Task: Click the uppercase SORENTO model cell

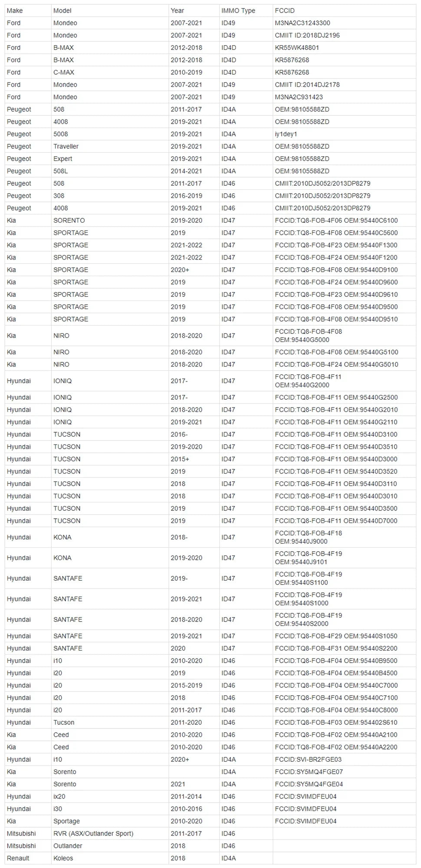Action: coord(69,220)
